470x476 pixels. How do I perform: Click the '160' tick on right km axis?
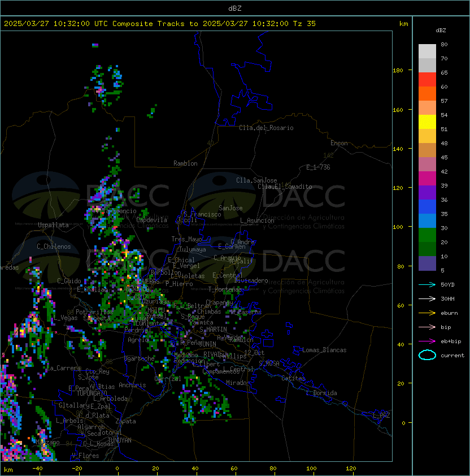(x=398, y=110)
